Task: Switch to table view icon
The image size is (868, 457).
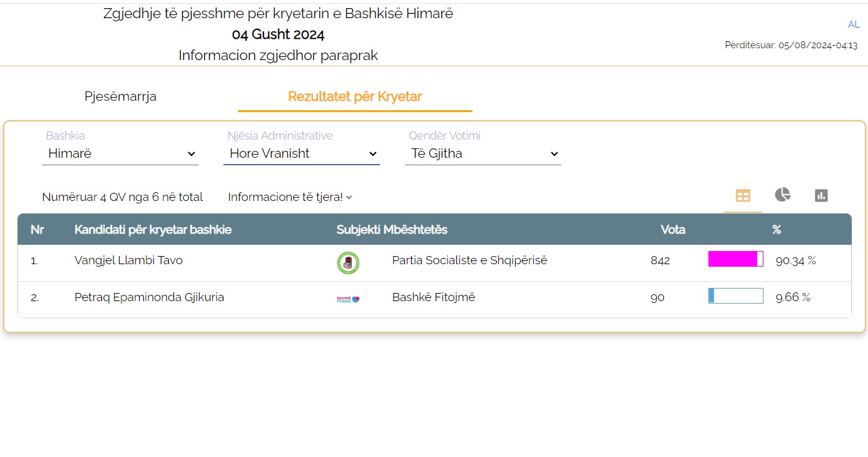Action: [x=743, y=196]
